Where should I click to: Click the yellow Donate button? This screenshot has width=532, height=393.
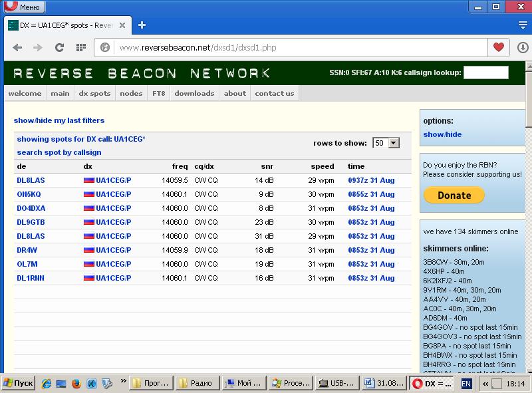[454, 195]
